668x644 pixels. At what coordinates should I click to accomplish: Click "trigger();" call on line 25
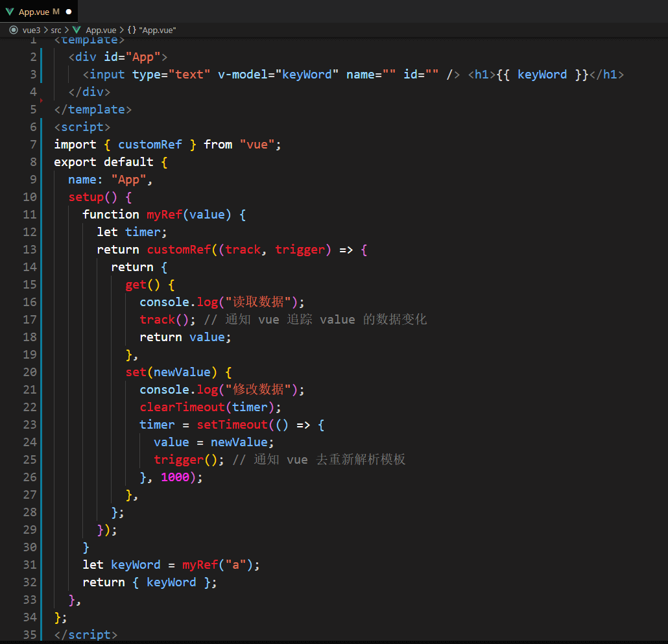point(189,460)
